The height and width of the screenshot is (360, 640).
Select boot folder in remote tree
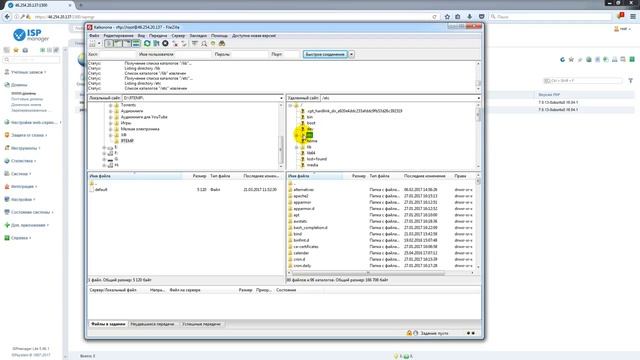[x=311, y=123]
